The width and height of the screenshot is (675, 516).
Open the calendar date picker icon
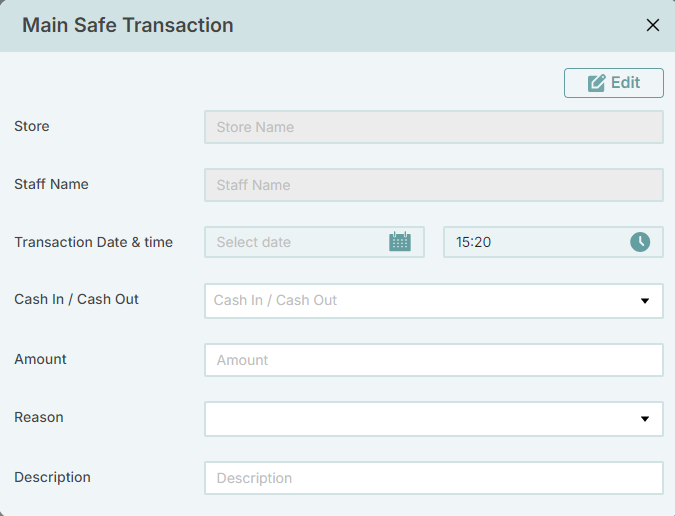pos(400,241)
